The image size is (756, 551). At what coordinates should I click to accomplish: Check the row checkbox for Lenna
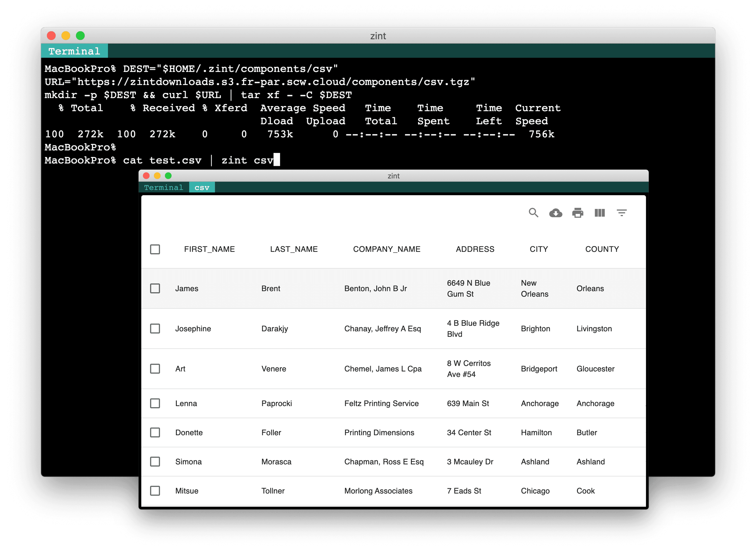[x=155, y=403]
